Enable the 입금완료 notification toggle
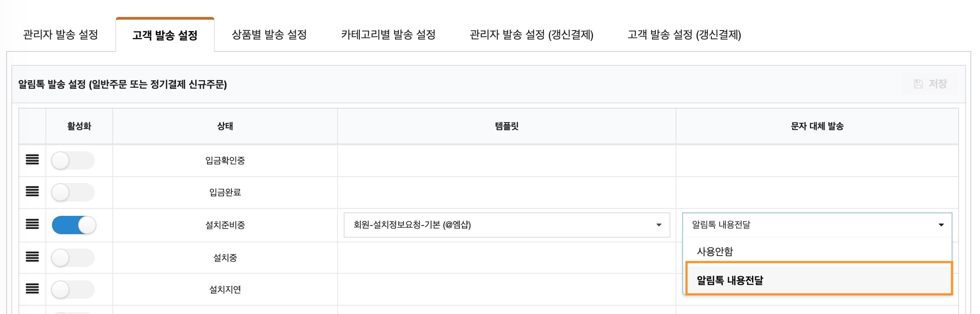Viewport: 980px width, 314px height. pos(72,192)
